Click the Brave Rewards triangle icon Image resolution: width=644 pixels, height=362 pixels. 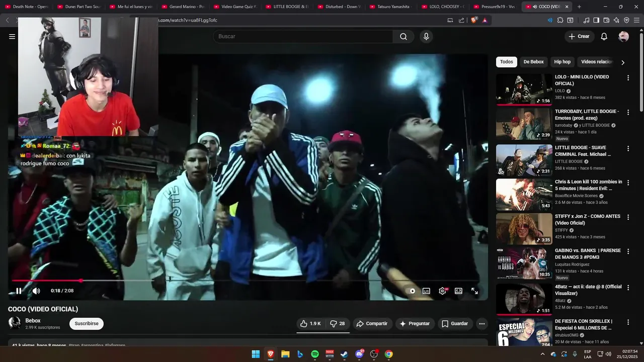485,20
